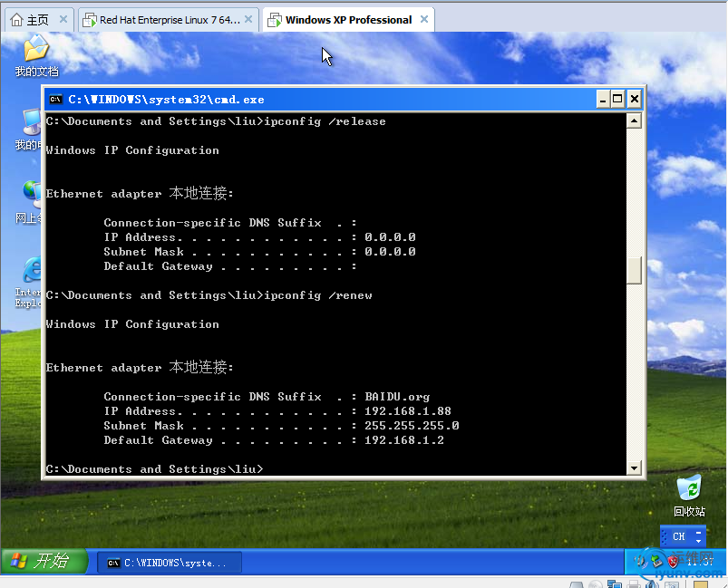Minimize the cmd.exe window

pos(603,99)
